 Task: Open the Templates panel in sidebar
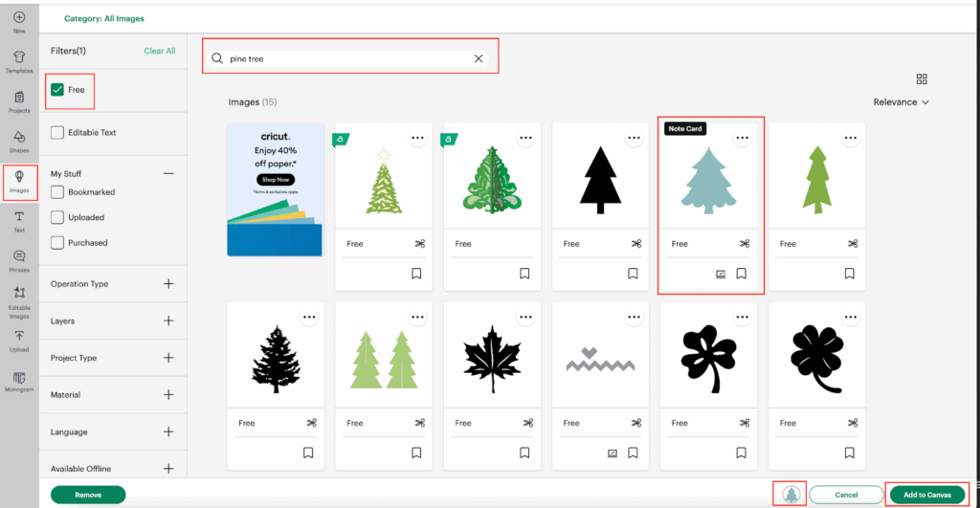(x=19, y=59)
